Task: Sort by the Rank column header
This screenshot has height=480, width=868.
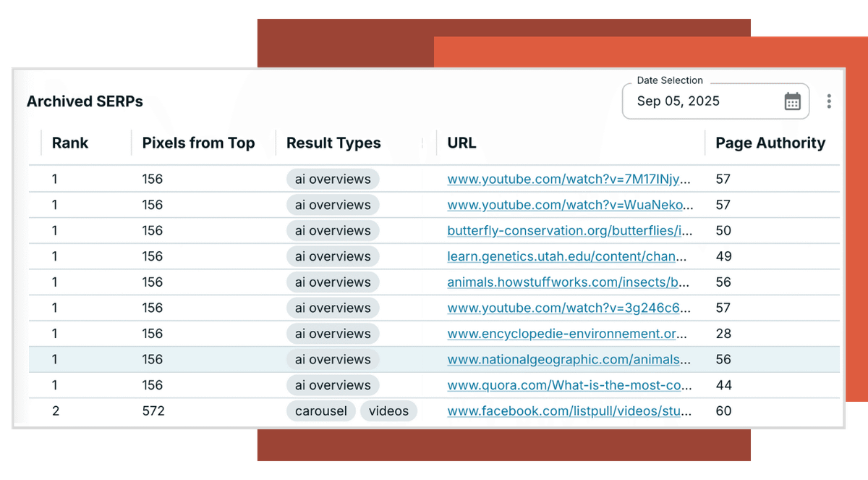Action: coord(70,143)
